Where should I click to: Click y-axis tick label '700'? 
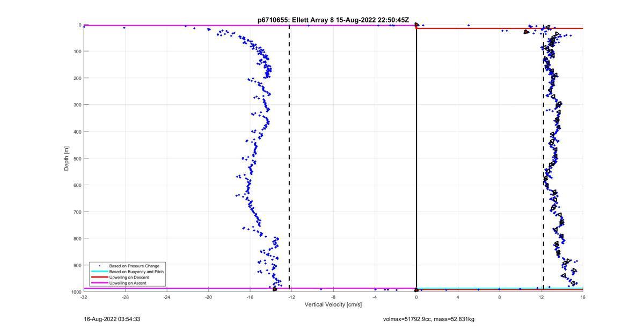point(77,212)
